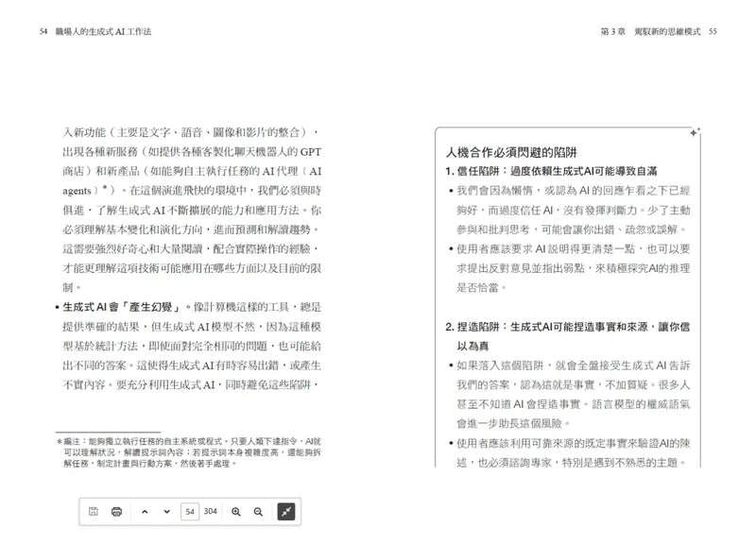756x544 pixels.
Task: Collapse the toolbar by clicking its edge
Action: point(85,512)
